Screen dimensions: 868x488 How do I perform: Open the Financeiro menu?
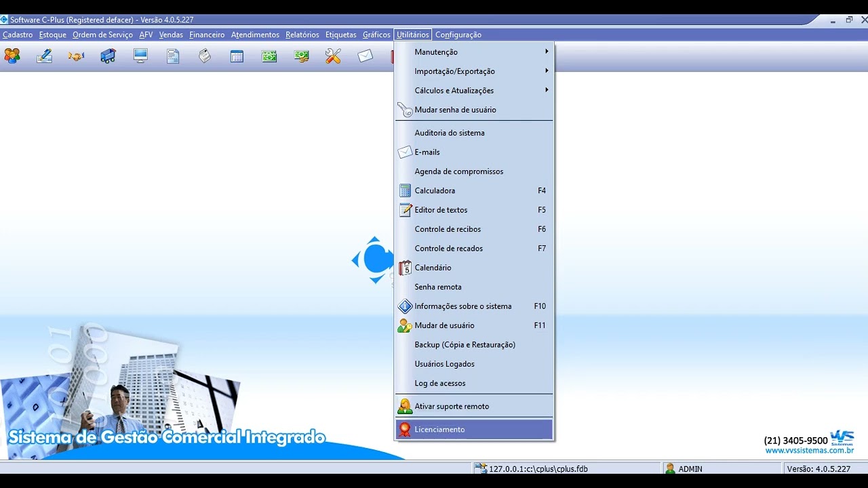[207, 35]
